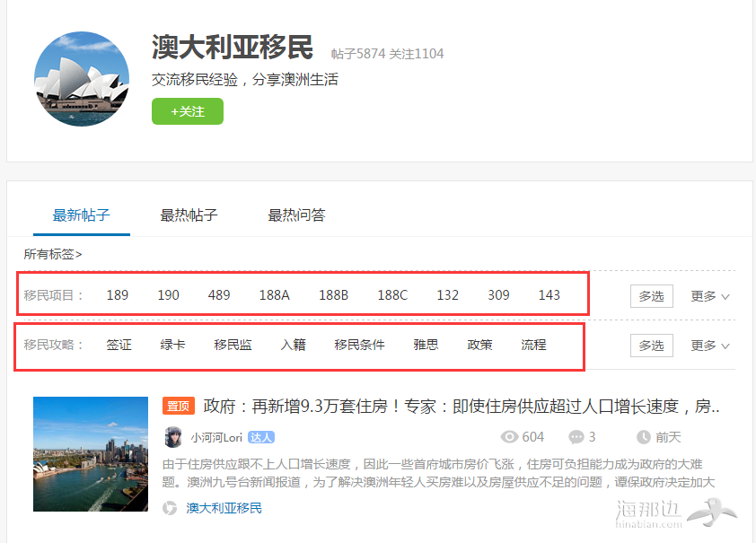Click the 达人 badge next to the author
Image resolution: width=756 pixels, height=543 pixels.
point(261,437)
